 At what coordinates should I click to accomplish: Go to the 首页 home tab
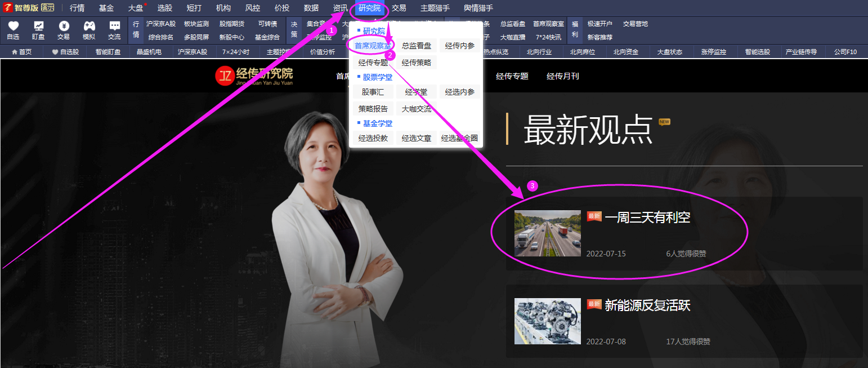[x=21, y=52]
